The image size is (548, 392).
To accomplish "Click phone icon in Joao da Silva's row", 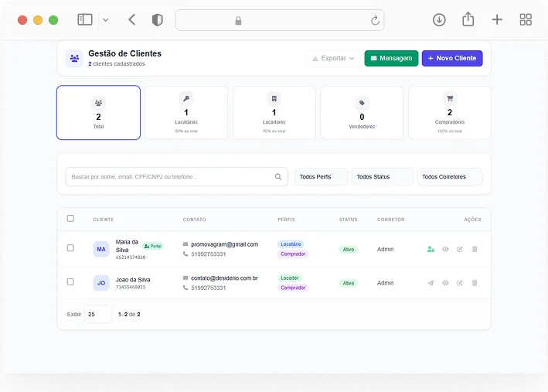I will coord(186,288).
